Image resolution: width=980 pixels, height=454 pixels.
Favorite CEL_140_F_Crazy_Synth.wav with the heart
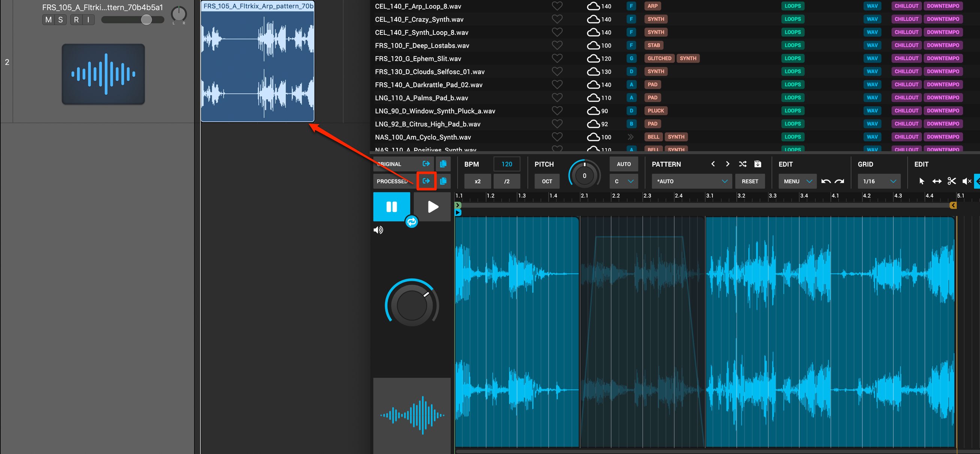557,19
